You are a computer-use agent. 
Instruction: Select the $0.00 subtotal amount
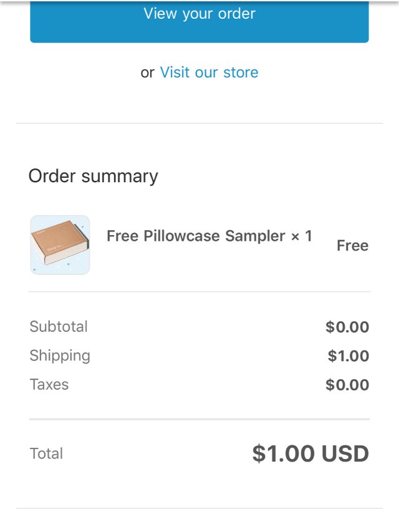(x=347, y=327)
